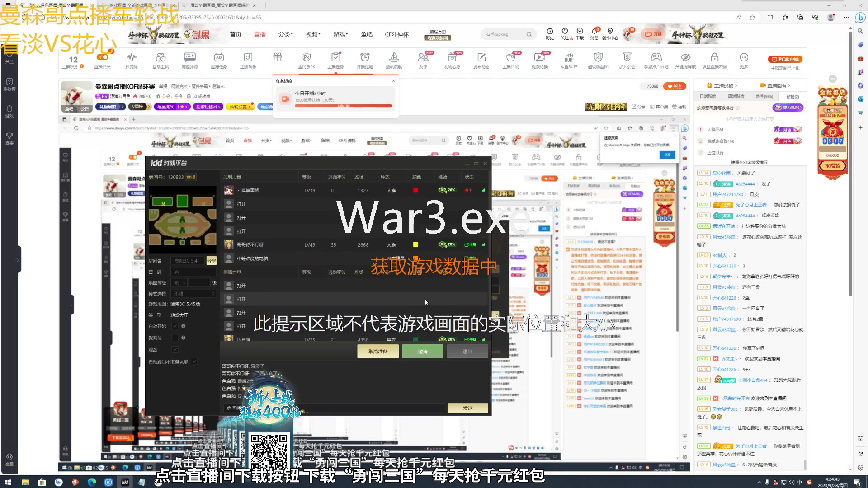Click the orange 关注 follow button
Image resolution: width=868 pixels, height=488 pixels.
pyautogui.click(x=675, y=86)
